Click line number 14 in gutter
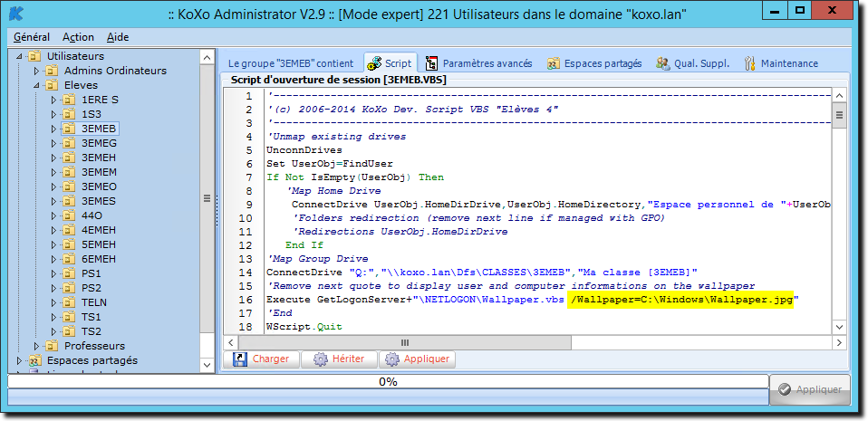 [x=246, y=273]
